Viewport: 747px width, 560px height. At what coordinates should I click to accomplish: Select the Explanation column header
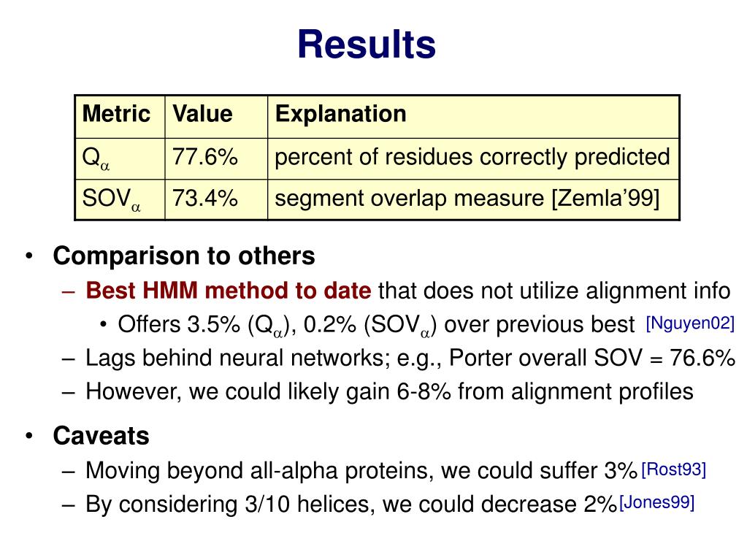473,117
